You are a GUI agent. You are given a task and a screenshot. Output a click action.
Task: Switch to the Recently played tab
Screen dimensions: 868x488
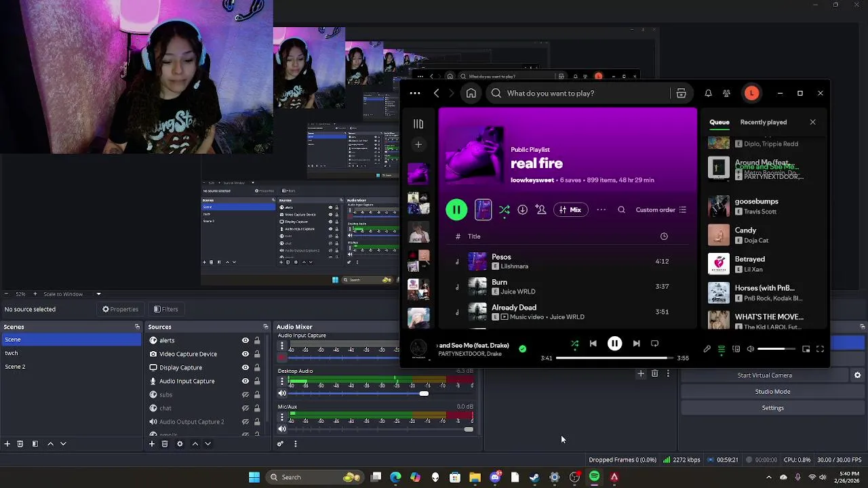(x=764, y=122)
